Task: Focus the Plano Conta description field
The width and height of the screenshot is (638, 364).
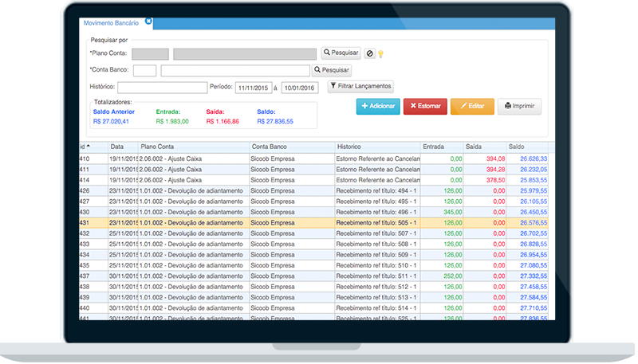Action: tap(245, 54)
